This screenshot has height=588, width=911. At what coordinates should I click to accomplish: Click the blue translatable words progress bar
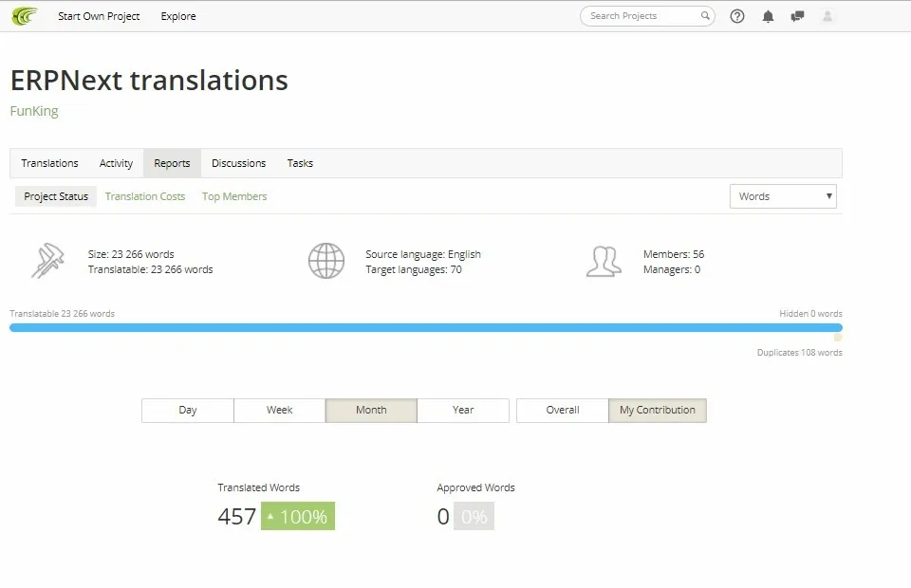(426, 328)
